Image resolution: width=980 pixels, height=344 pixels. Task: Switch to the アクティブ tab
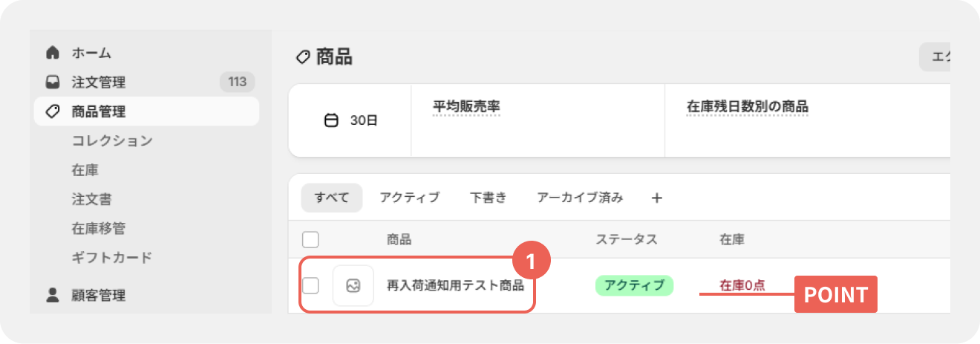410,198
